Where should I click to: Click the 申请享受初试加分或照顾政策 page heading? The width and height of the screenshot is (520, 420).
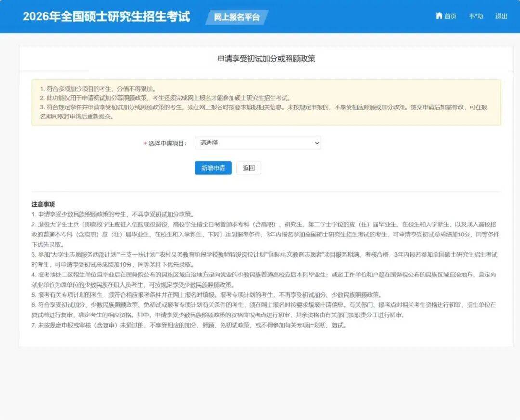(266, 59)
